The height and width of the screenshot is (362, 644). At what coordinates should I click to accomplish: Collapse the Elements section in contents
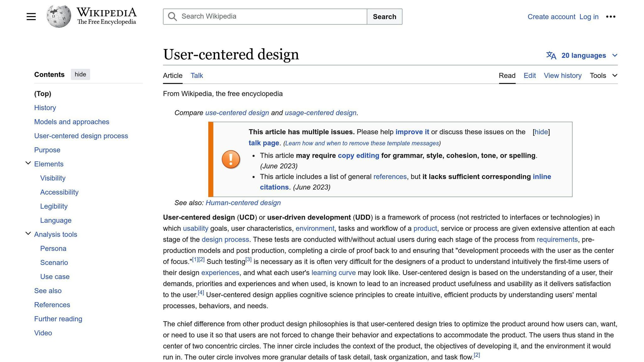(28, 163)
